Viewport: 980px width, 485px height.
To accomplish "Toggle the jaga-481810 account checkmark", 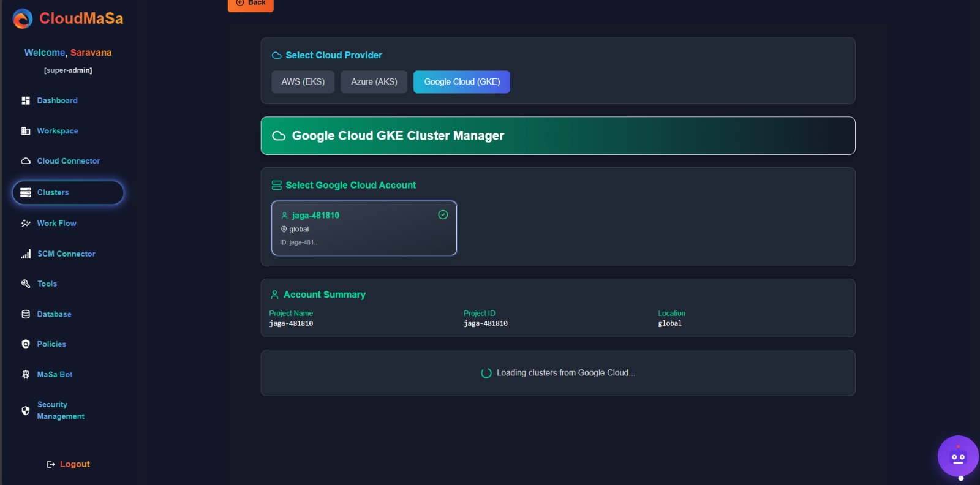I will coord(443,215).
